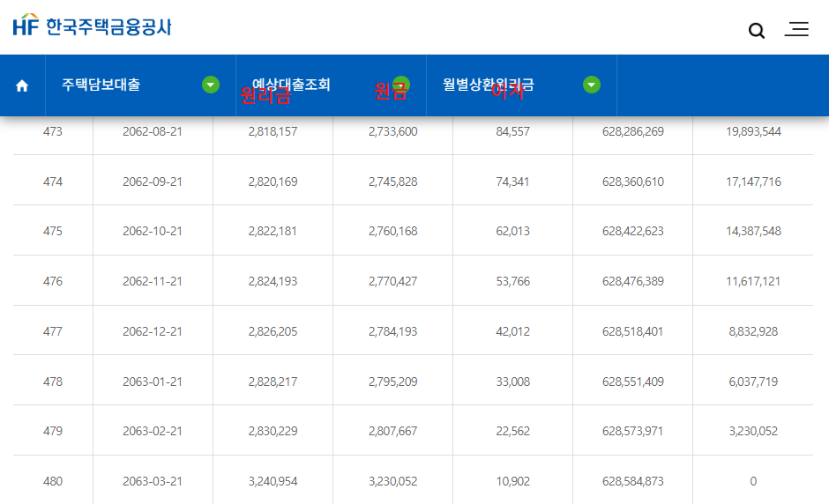This screenshot has height=504, width=829.
Task: Click interest value 22,562
Action: coord(513,431)
